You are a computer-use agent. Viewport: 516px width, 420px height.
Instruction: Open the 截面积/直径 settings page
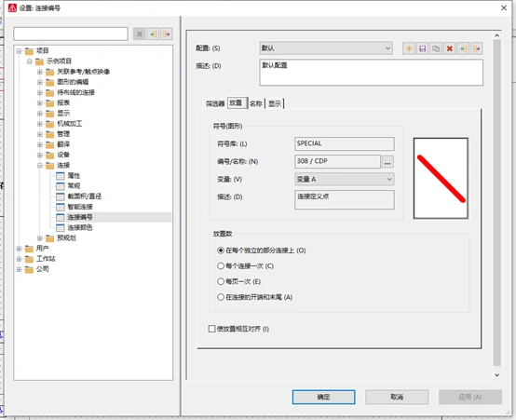click(x=84, y=196)
